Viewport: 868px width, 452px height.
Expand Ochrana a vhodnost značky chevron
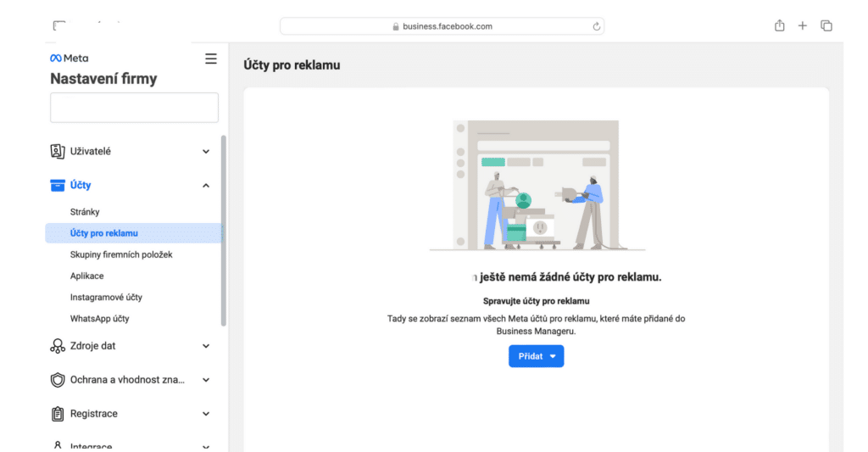point(206,380)
